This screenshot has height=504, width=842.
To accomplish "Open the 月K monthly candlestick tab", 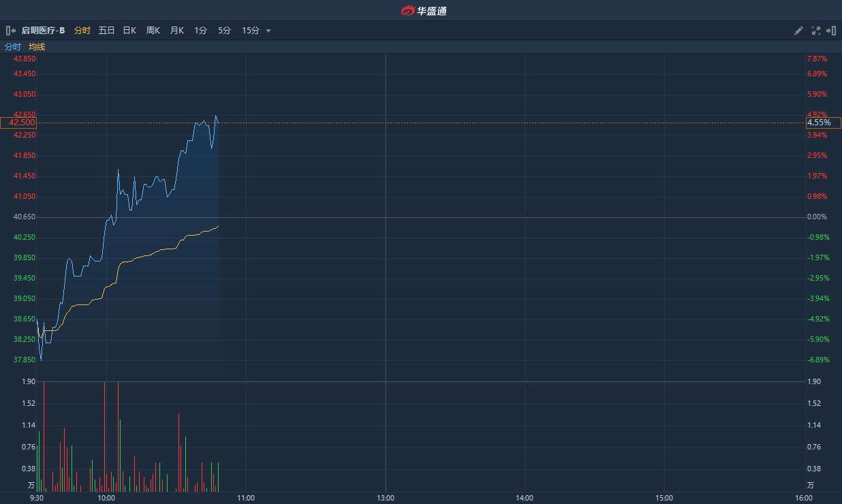I will tap(177, 31).
